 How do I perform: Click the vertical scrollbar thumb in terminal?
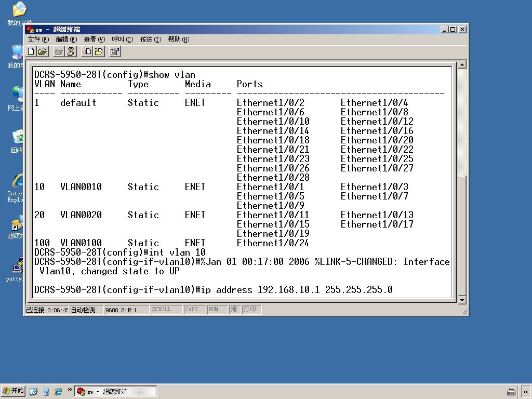[462, 235]
